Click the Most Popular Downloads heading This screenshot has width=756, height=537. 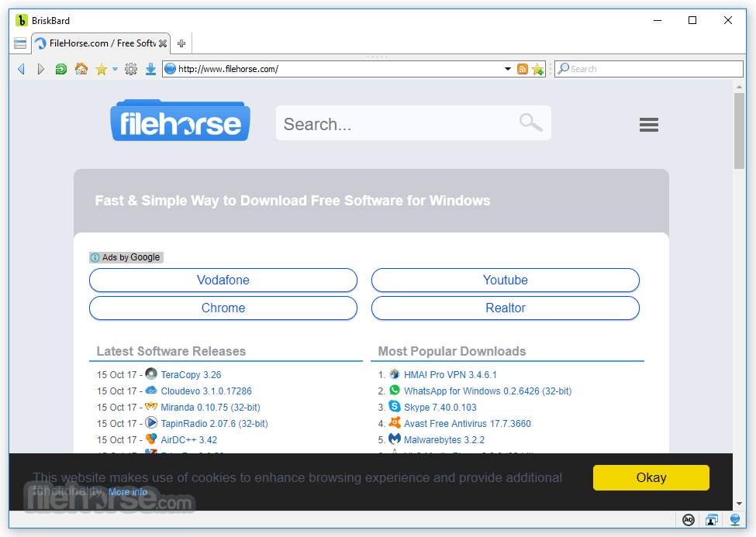pyautogui.click(x=452, y=351)
